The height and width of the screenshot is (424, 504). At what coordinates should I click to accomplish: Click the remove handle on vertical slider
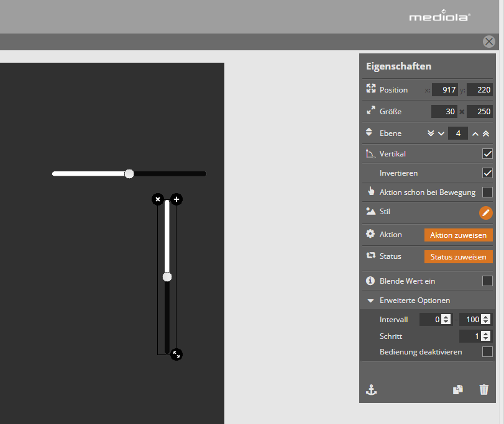pos(158,199)
